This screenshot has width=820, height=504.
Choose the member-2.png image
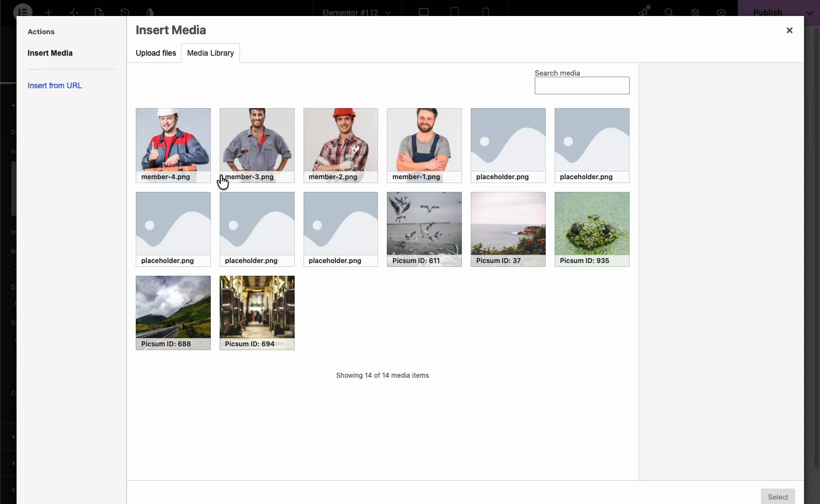coord(341,146)
